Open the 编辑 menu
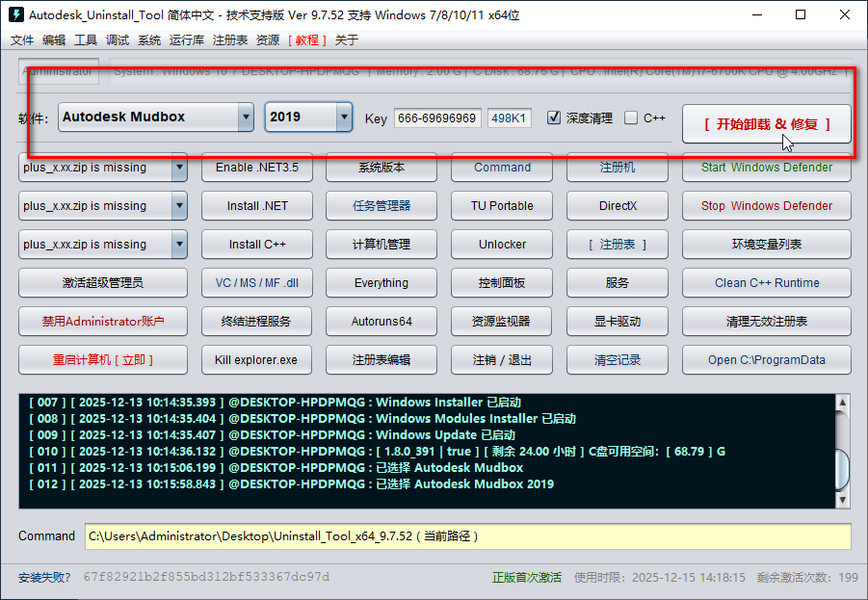This screenshot has height=600, width=868. 54,39
